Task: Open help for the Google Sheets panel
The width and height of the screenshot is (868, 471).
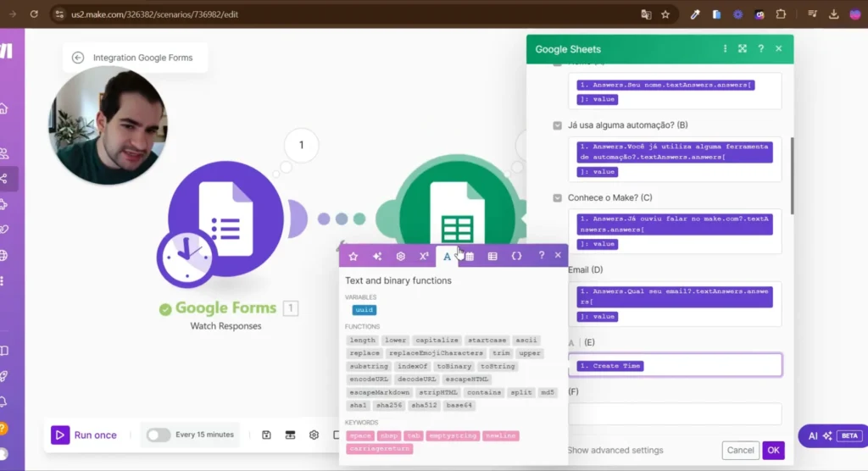Action: (x=760, y=48)
